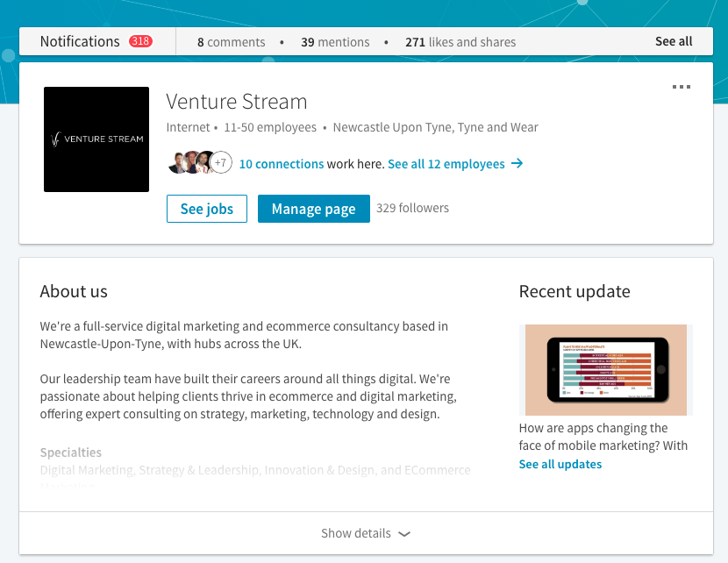
Task: Click the Show details chevron icon
Action: pyautogui.click(x=404, y=534)
